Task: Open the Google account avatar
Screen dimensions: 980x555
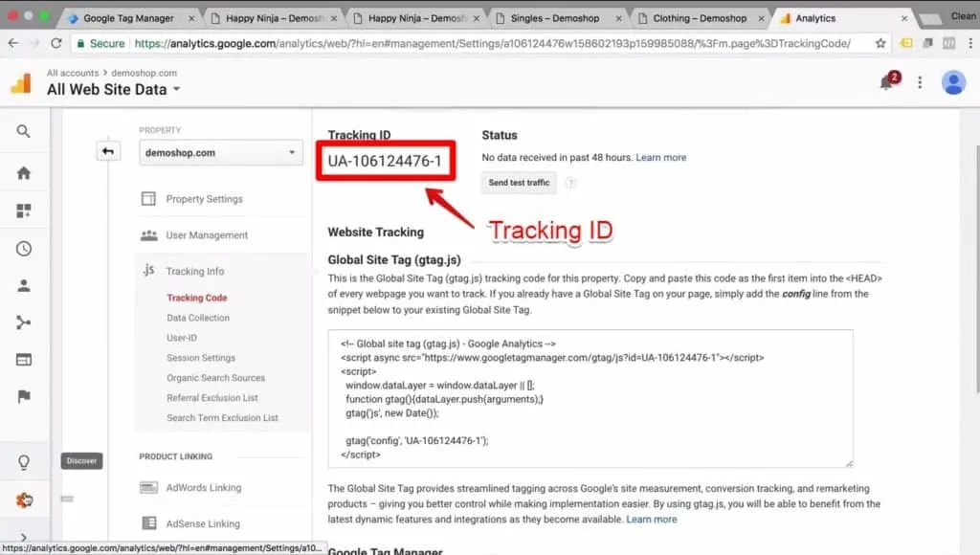Action: coord(953,82)
